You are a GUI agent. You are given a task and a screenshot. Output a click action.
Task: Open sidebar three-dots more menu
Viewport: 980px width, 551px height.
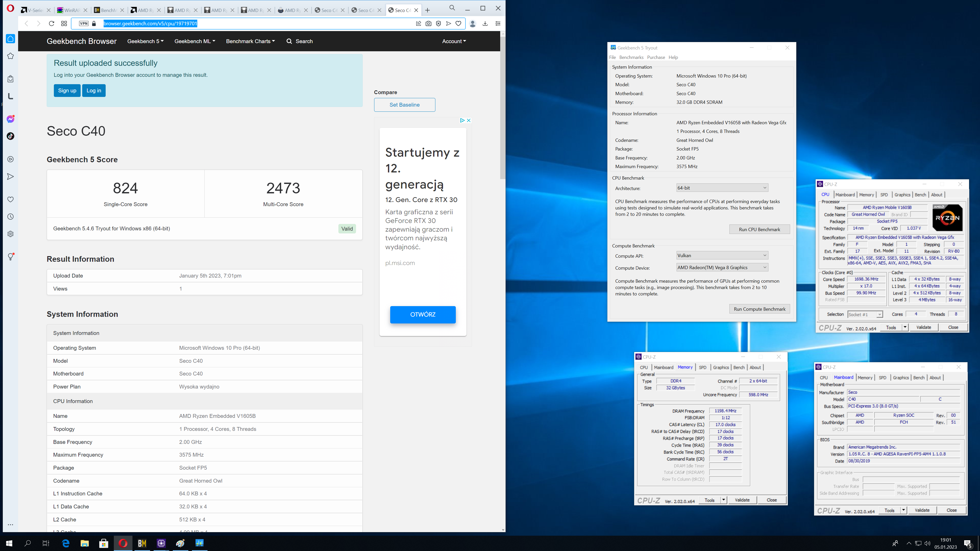pos(10,525)
